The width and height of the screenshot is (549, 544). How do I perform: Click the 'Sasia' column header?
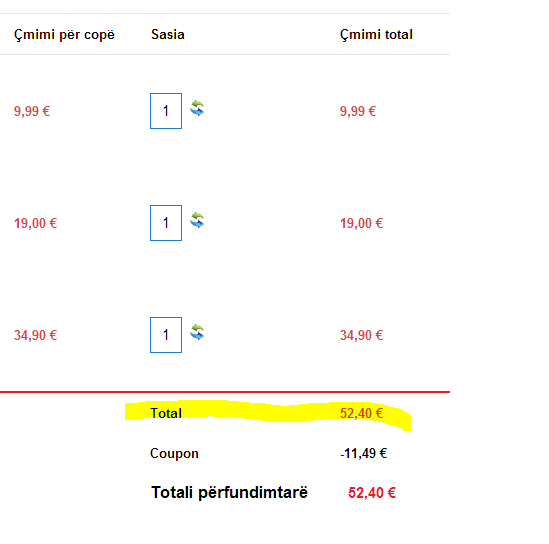[x=168, y=35]
